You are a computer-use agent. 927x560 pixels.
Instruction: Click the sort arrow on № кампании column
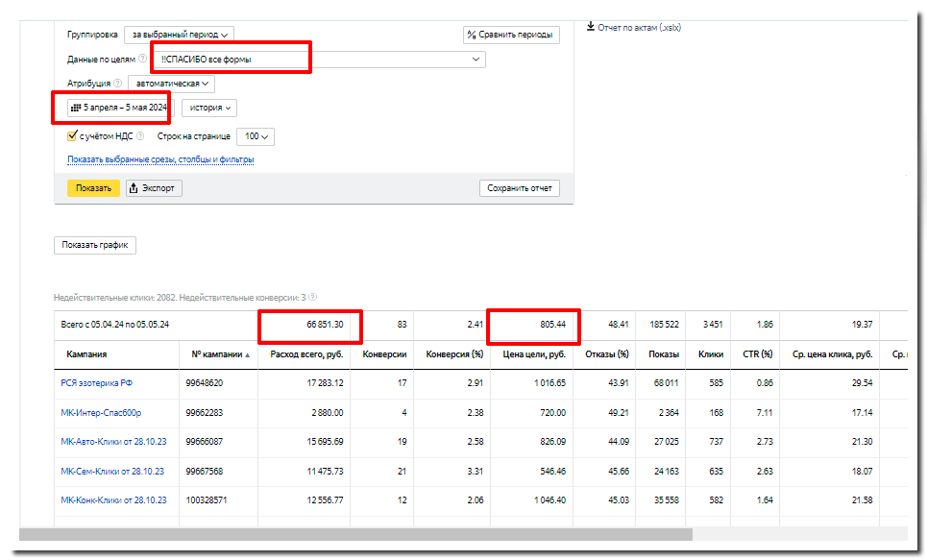coord(246,354)
